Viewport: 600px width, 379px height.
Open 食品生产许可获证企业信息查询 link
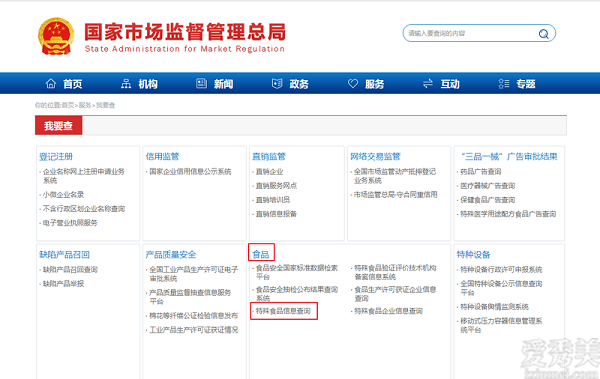395,294
